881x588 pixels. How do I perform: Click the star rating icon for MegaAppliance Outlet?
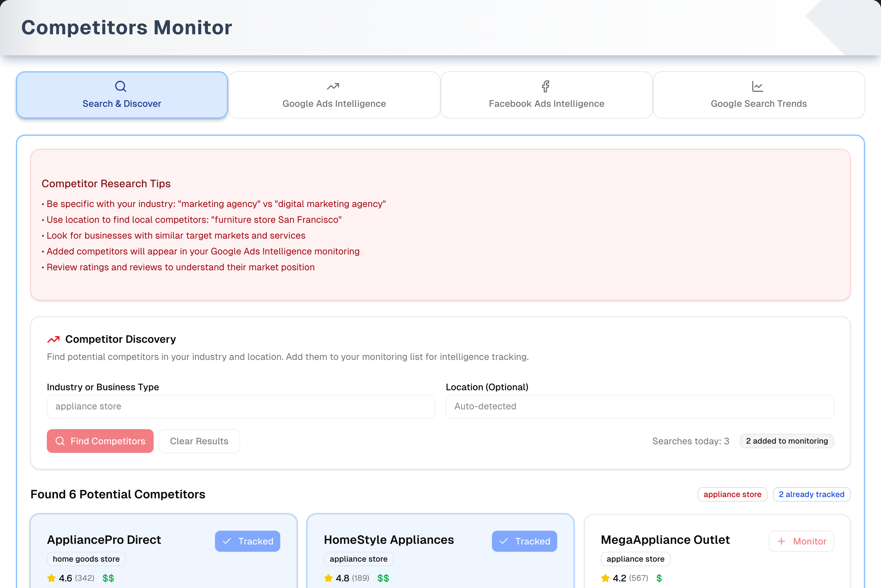coord(605,578)
